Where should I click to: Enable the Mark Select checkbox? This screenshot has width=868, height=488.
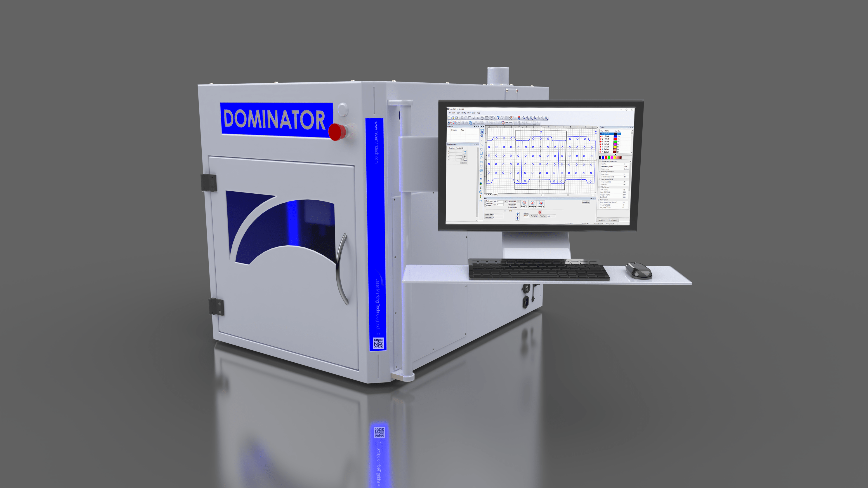coord(486,203)
